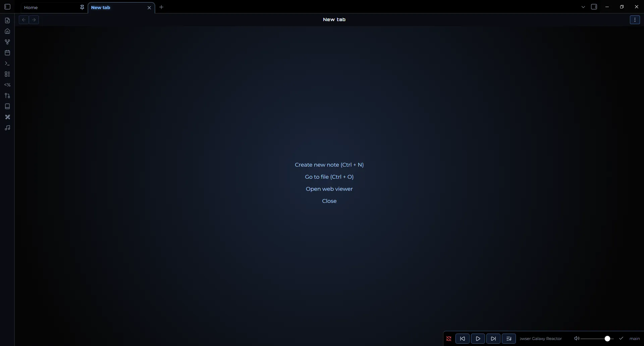This screenshot has width=644, height=346.
Task: Click Go to file (Ctrl + O)
Action: coord(329,177)
